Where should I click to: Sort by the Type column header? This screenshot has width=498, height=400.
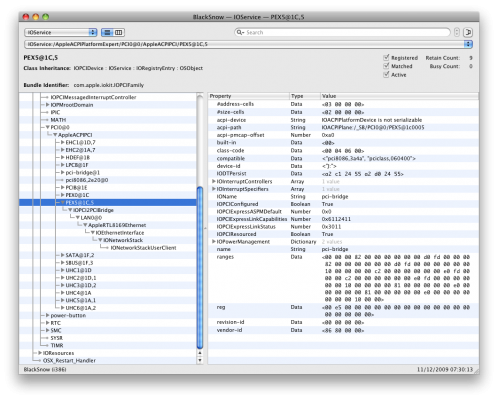[305, 96]
